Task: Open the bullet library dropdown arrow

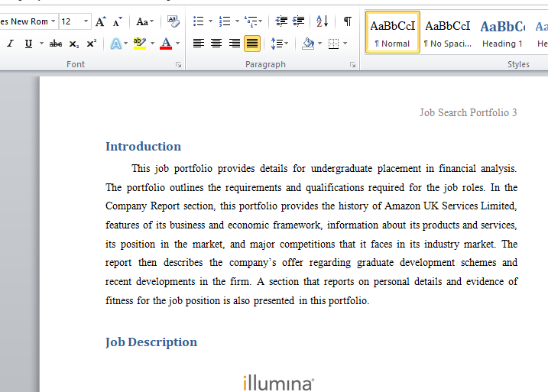Action: (x=210, y=21)
